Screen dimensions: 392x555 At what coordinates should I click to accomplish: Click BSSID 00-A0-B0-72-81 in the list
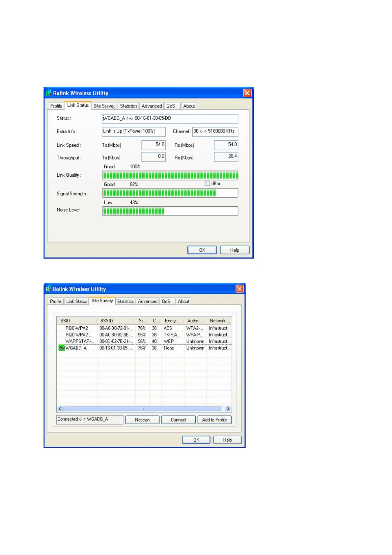coord(116,328)
